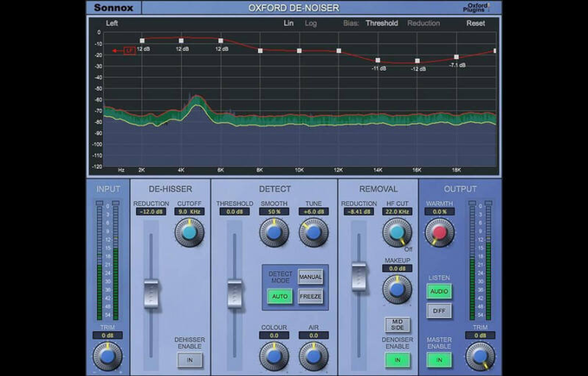Toggle the Dehisser Enable IN button

[x=190, y=360]
